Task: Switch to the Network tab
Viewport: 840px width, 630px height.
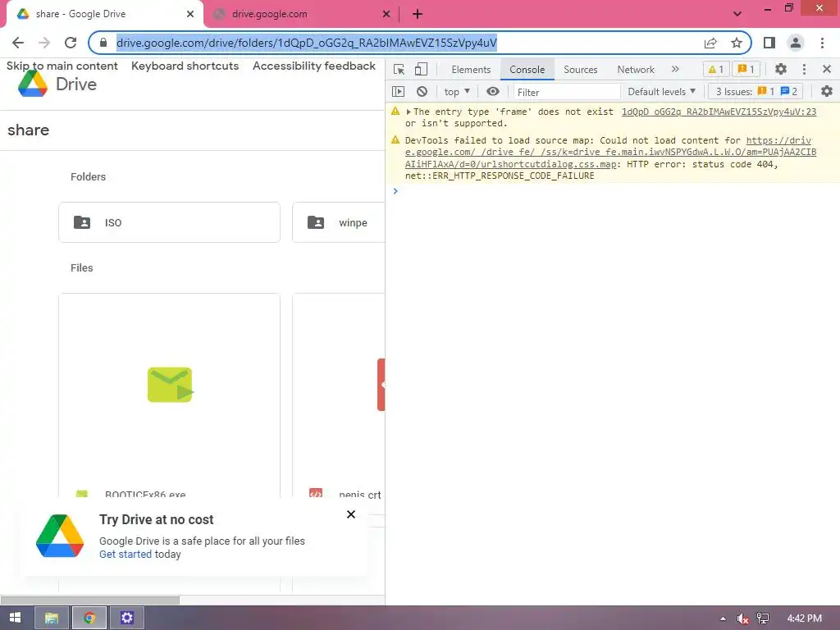Action: 636,70
